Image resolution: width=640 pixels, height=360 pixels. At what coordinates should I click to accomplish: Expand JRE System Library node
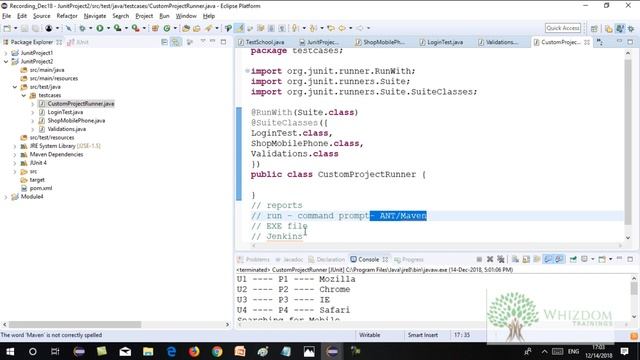coord(15,146)
